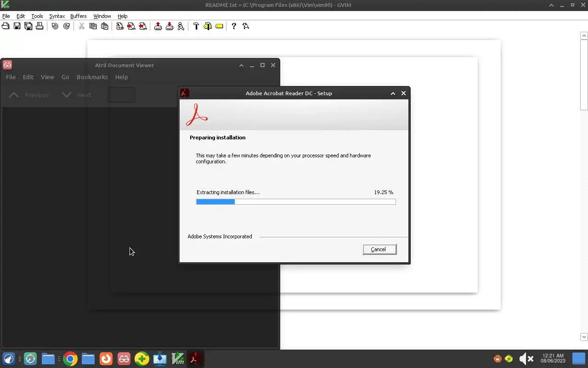Open GVIM Tools menu
The width and height of the screenshot is (588, 368).
37,16
